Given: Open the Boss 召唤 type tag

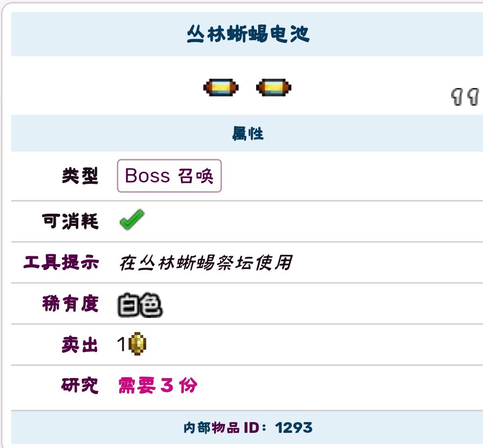Looking at the screenshot, I should click(x=169, y=176).
